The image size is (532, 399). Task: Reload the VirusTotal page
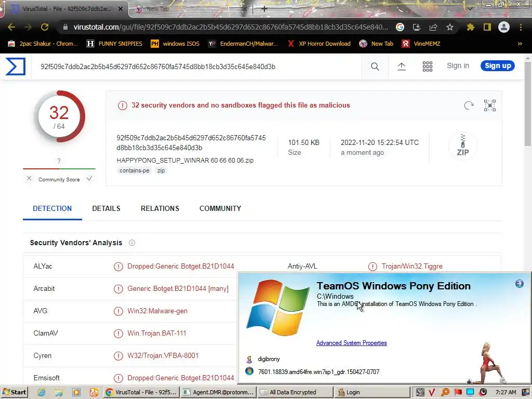pos(45,27)
